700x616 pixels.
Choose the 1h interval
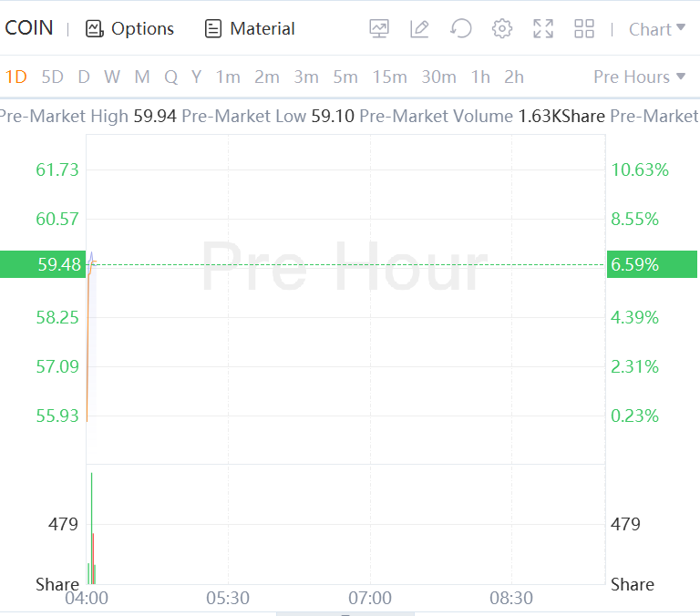coord(480,77)
